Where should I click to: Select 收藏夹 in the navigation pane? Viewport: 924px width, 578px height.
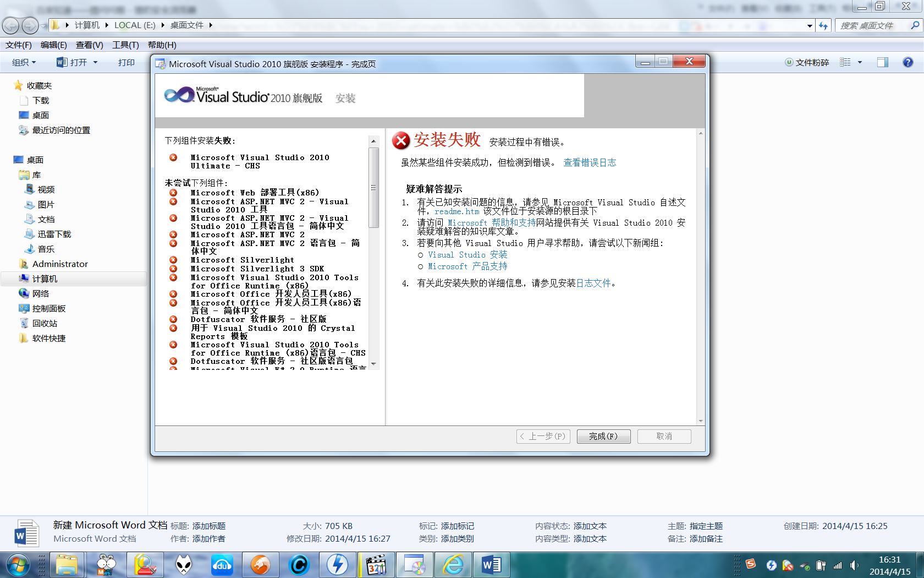point(39,85)
